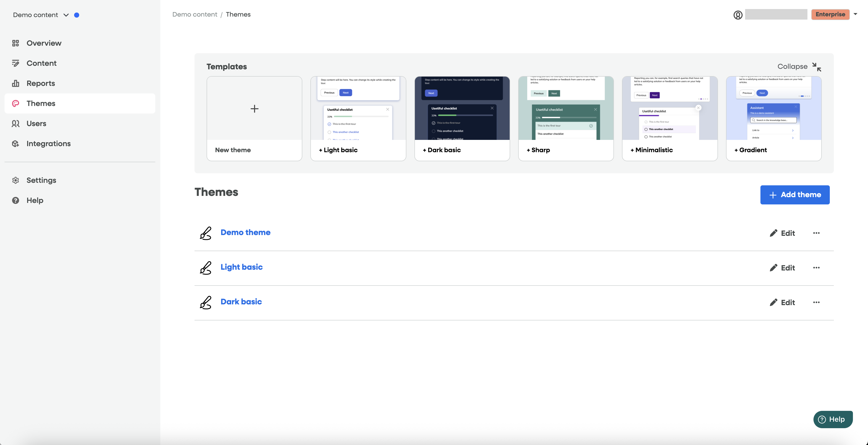Click the pencil Edit icon for Light basic
868x445 pixels.
click(773, 268)
